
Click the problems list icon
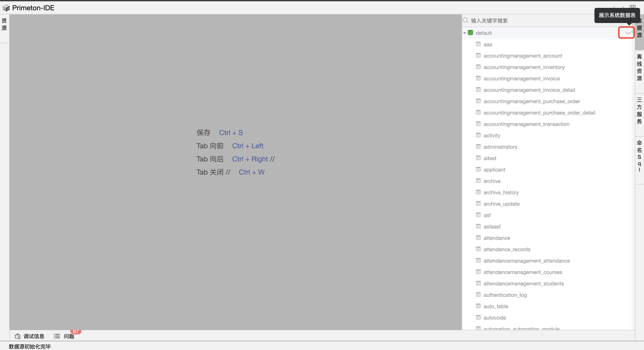tap(57, 336)
